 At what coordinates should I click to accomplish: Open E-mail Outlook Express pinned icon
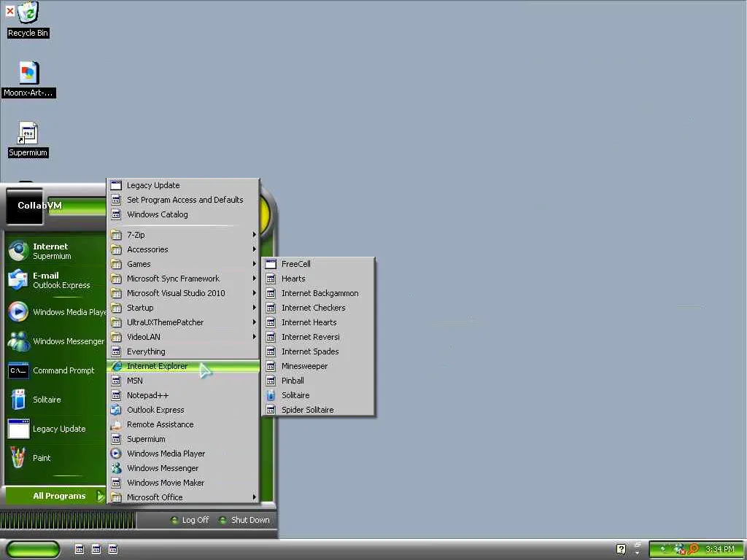point(18,280)
